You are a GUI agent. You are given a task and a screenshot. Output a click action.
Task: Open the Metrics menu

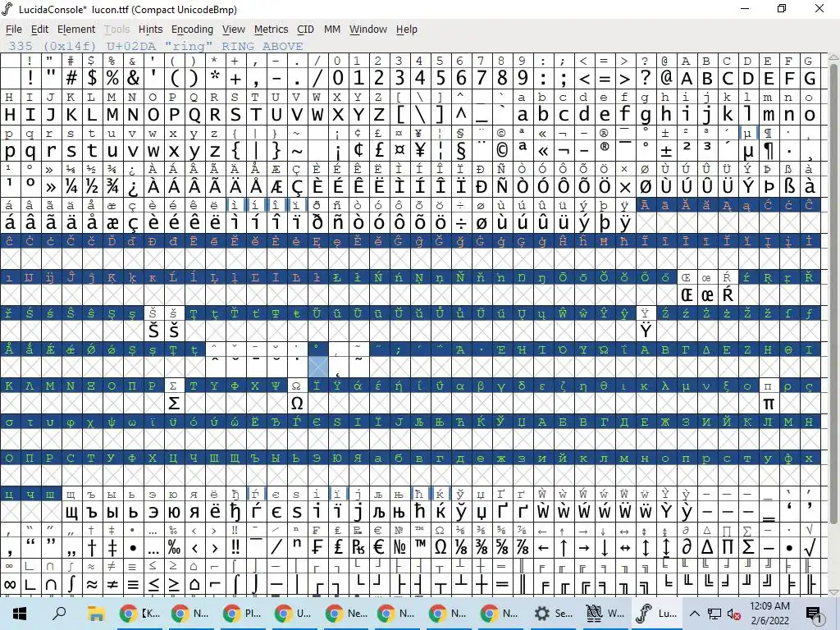click(x=271, y=30)
